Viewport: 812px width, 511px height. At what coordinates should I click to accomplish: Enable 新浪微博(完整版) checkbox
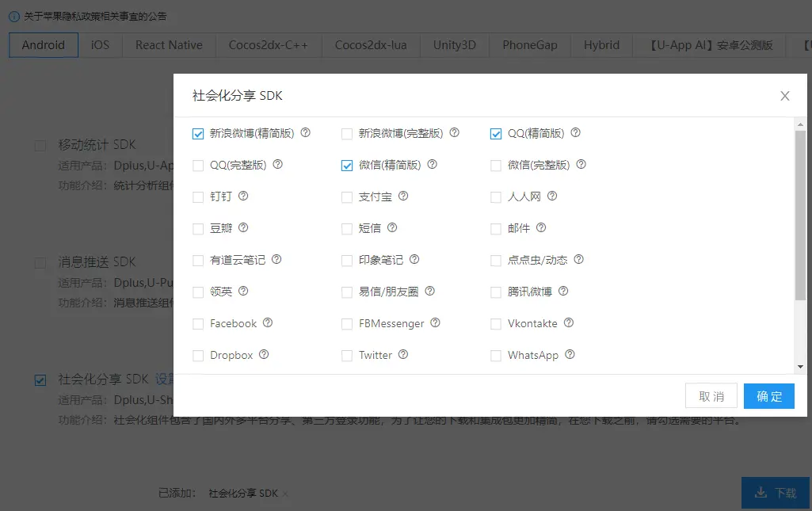click(347, 134)
